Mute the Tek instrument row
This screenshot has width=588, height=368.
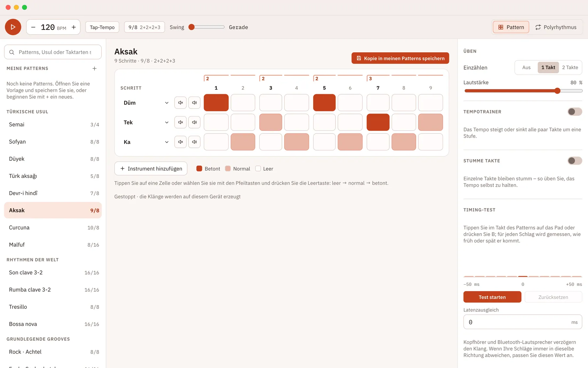[x=180, y=122]
